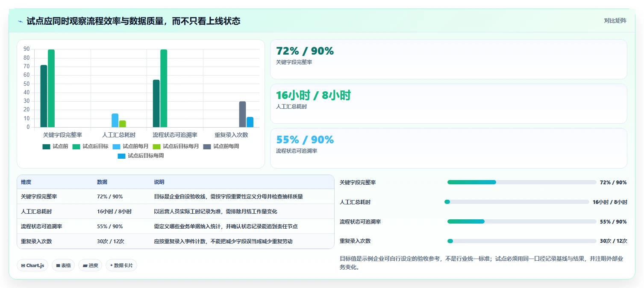This screenshot has width=644, height=288.
Task: Click the 关键字段完整率 progress bar
Action: coord(522,182)
